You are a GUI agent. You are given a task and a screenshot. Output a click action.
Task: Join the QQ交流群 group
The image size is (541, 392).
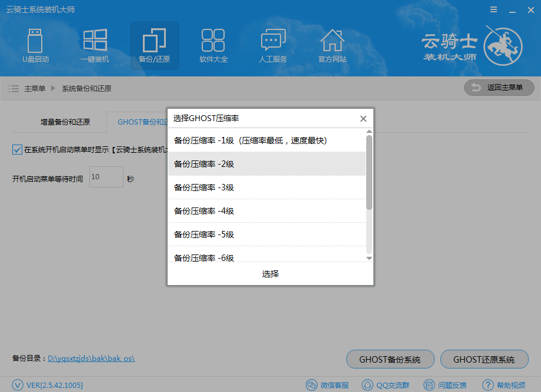(391, 385)
